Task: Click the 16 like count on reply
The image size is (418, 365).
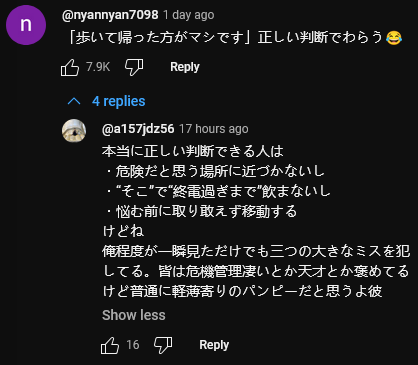Action: pos(133,345)
